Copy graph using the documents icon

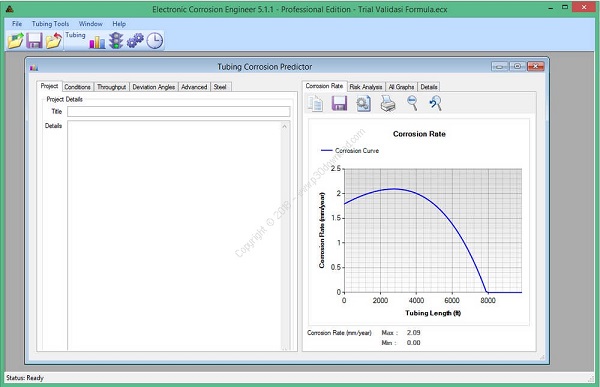(315, 104)
